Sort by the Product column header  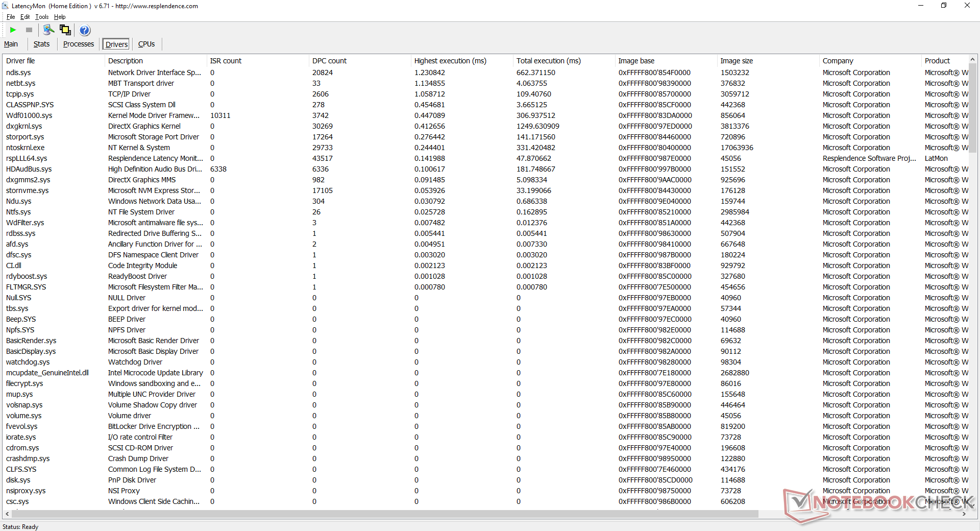coord(944,61)
